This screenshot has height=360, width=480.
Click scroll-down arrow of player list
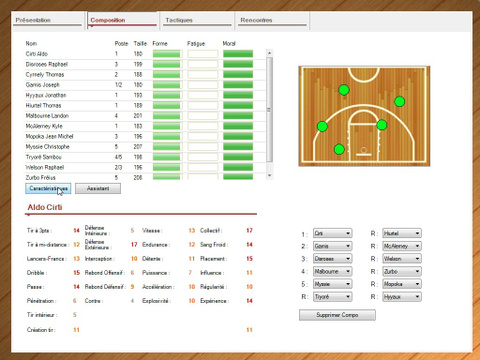tap(270, 176)
